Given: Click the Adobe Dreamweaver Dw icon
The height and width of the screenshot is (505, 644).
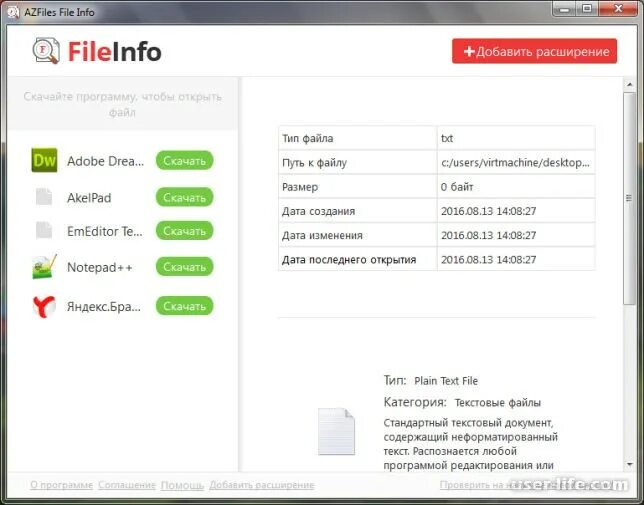Looking at the screenshot, I should (x=44, y=160).
